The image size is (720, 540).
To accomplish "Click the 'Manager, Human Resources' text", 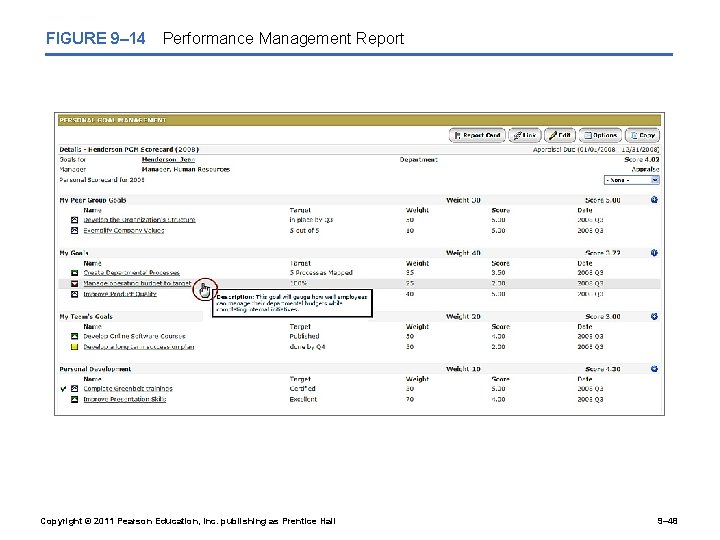I will coord(186,169).
